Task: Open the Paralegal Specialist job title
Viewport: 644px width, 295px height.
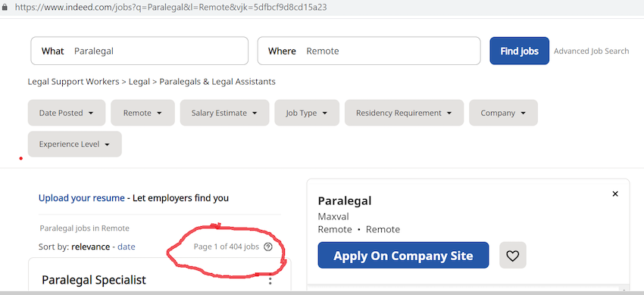Action: coord(94,280)
